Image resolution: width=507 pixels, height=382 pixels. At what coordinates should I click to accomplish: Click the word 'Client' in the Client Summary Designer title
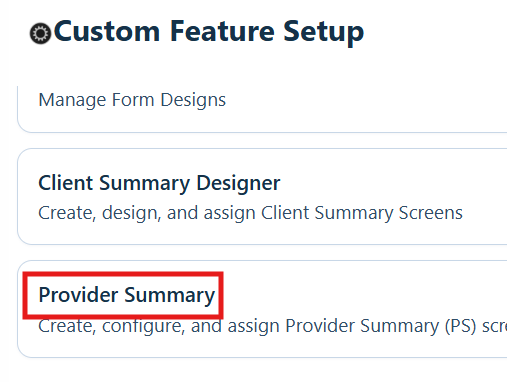[x=66, y=183]
